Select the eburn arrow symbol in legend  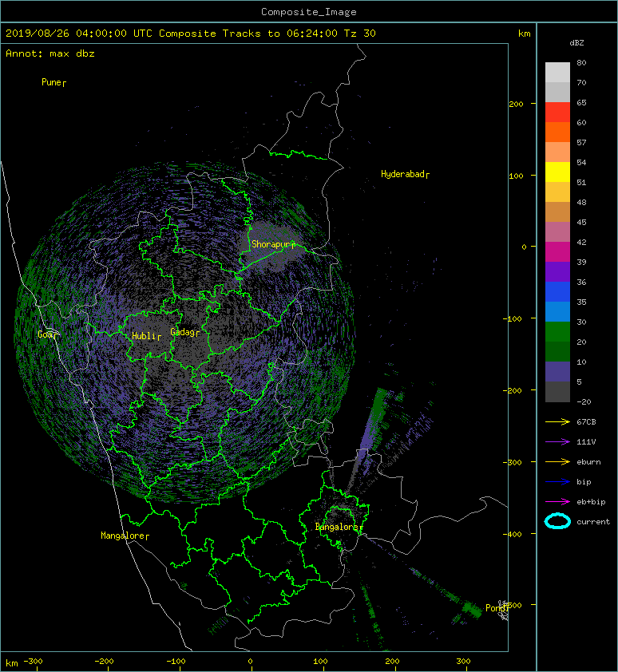[x=557, y=461]
